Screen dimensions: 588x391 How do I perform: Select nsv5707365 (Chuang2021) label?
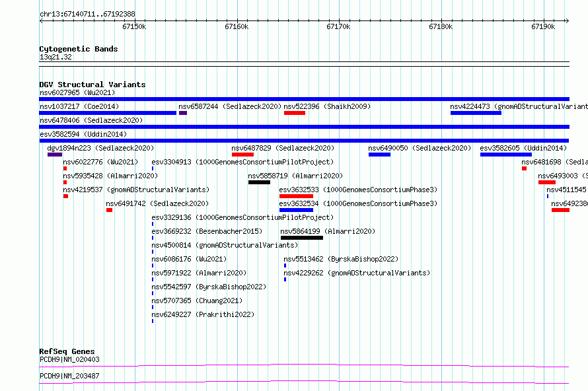[197, 301]
